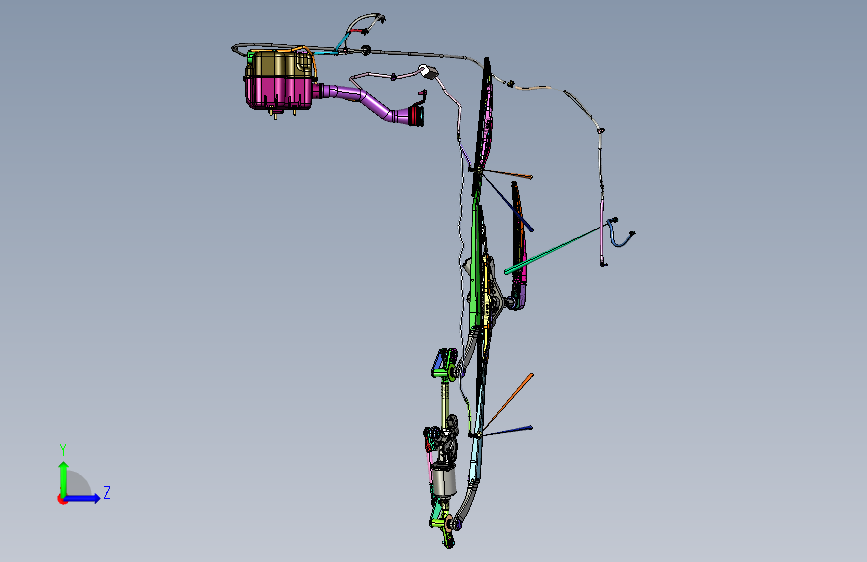Image resolution: width=867 pixels, height=562 pixels.
Task: Select the long teal-green diagonal rod
Action: pos(554,250)
